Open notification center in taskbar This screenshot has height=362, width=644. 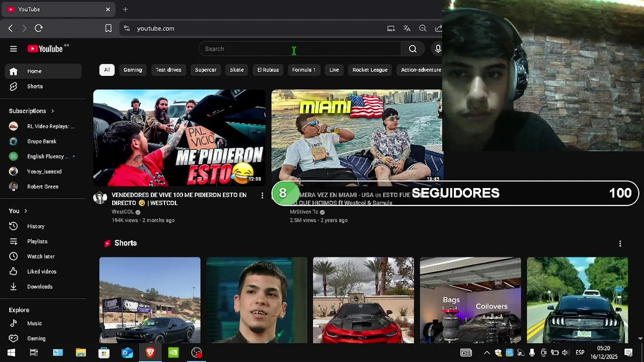tap(628, 352)
